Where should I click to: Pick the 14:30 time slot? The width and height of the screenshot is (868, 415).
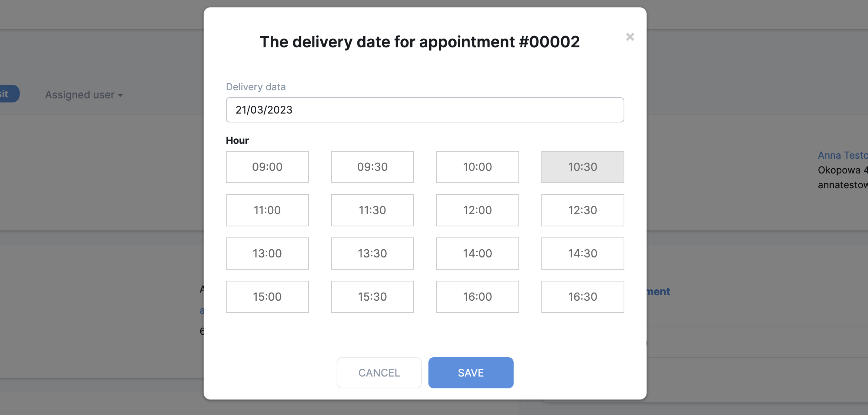coord(582,253)
